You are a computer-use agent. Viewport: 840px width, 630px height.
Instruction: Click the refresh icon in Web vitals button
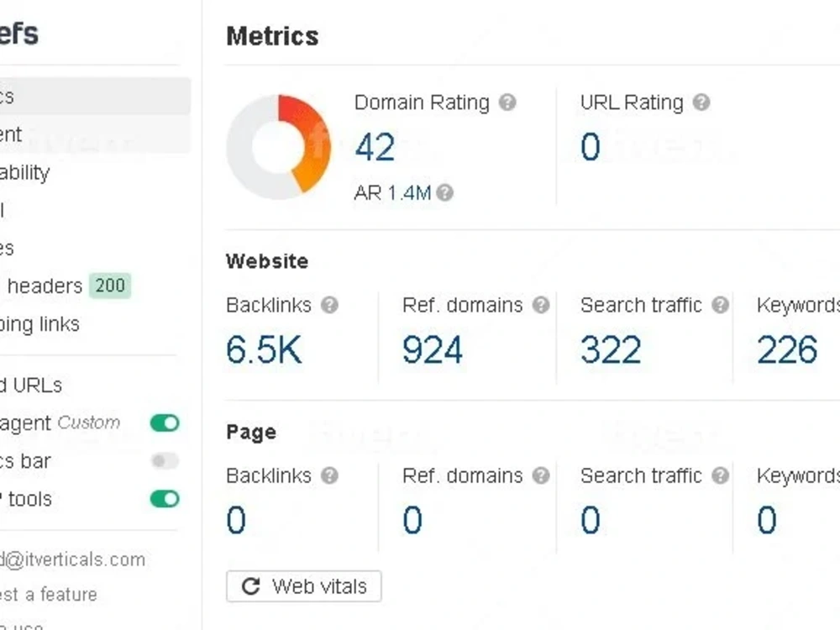[x=250, y=586]
